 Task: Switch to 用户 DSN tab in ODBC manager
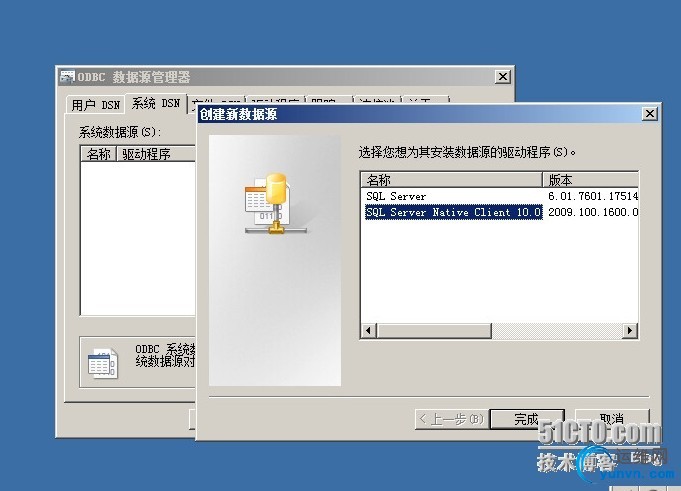coord(96,105)
